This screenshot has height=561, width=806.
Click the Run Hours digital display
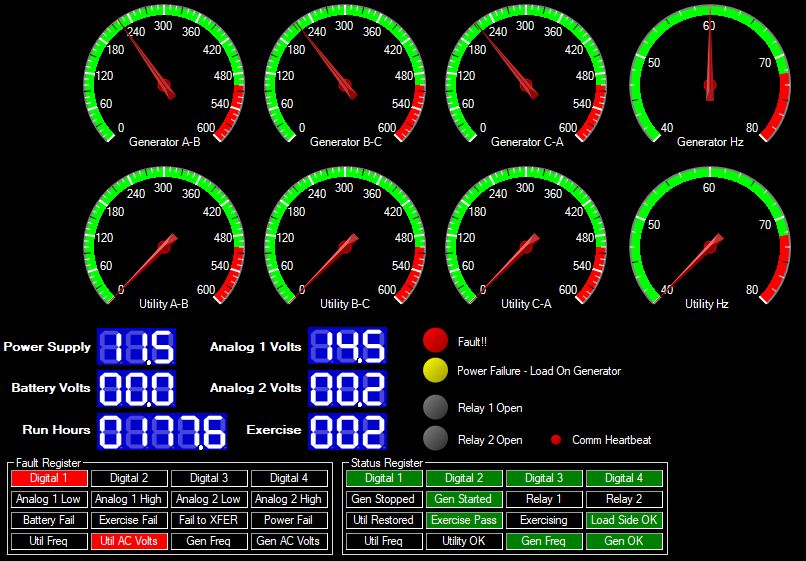(162, 431)
